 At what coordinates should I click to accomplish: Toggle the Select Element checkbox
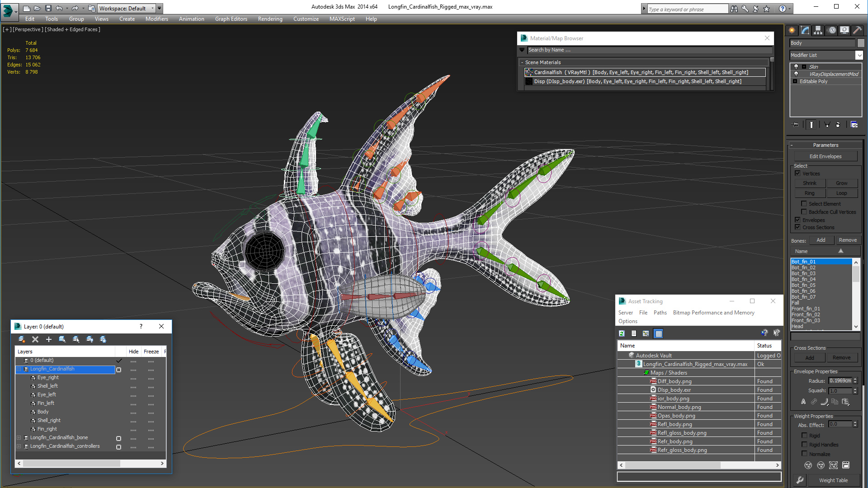click(x=804, y=204)
